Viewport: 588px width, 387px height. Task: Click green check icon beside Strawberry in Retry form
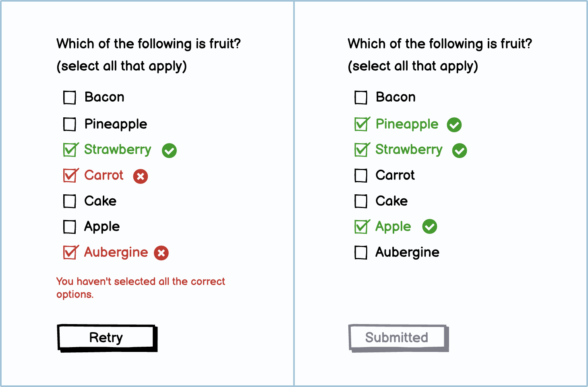[x=169, y=151]
